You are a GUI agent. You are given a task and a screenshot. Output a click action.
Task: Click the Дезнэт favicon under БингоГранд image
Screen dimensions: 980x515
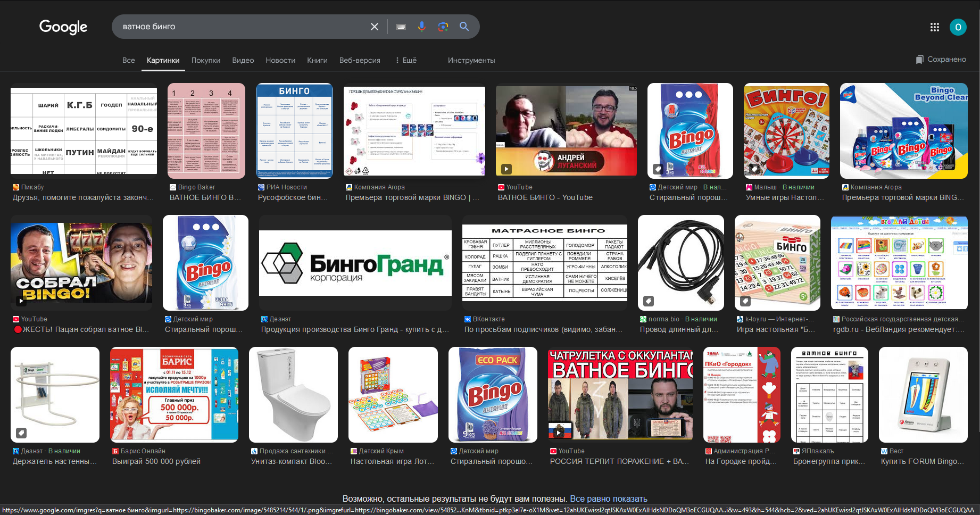pyautogui.click(x=264, y=319)
